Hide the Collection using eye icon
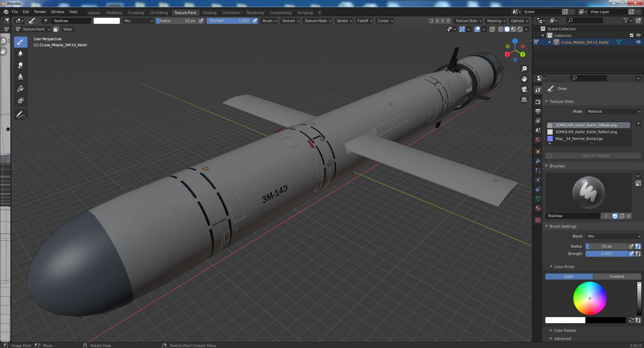Image resolution: width=644 pixels, height=348 pixels. tap(638, 35)
